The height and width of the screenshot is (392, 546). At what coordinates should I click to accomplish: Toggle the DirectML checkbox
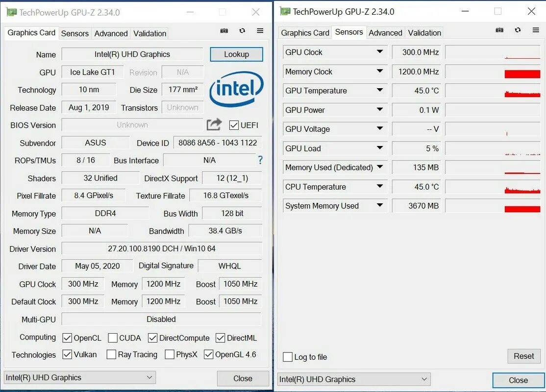point(220,338)
